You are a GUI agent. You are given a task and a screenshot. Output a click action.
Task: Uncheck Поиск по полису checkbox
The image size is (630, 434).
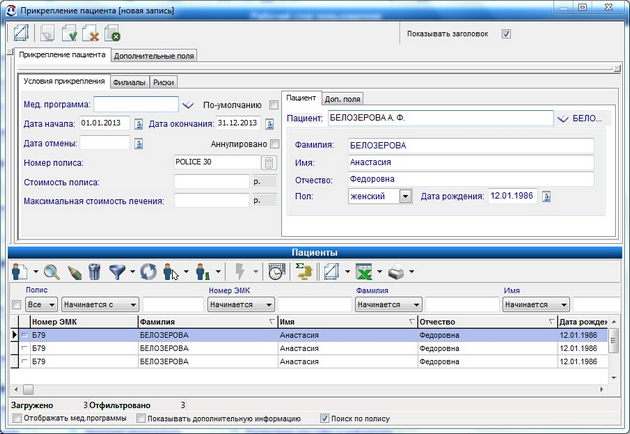click(325, 418)
